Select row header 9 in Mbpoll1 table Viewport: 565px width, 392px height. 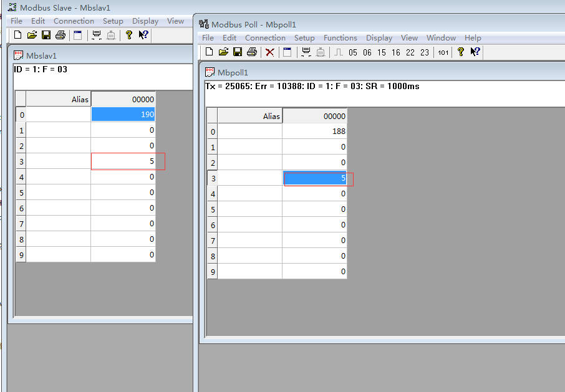(x=212, y=272)
